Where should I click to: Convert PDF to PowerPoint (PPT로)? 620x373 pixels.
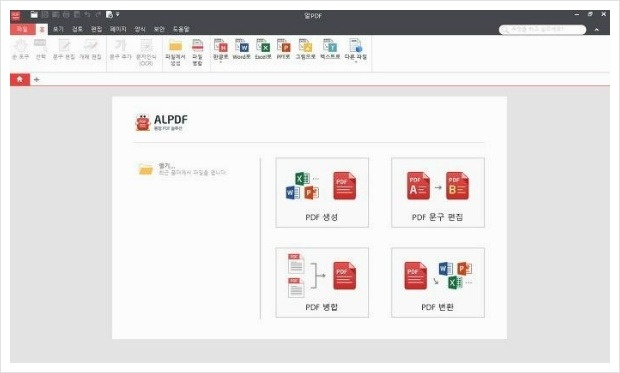click(x=283, y=49)
